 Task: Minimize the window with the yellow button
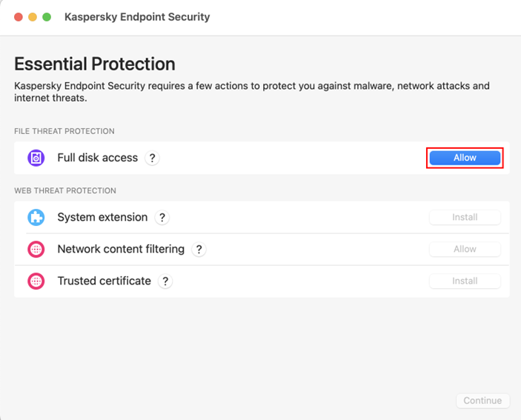(x=33, y=17)
